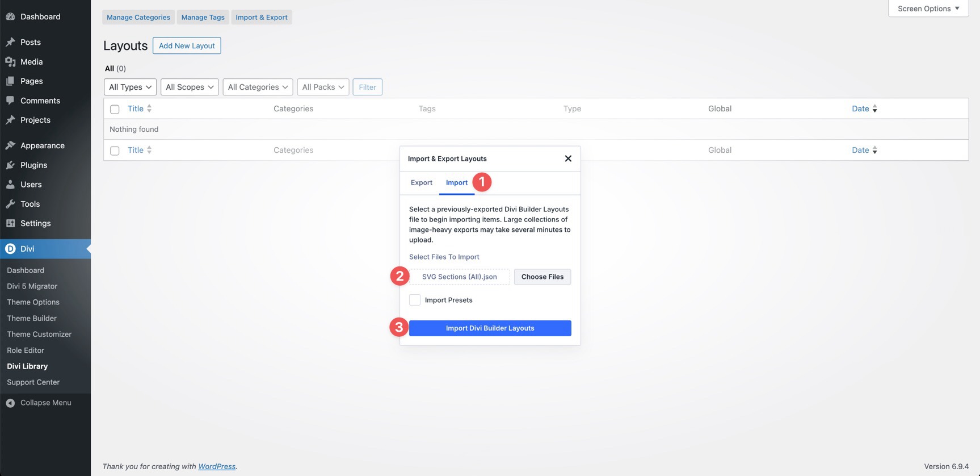Sort using footer Title sort arrows
This screenshot has height=476, width=980.
149,150
